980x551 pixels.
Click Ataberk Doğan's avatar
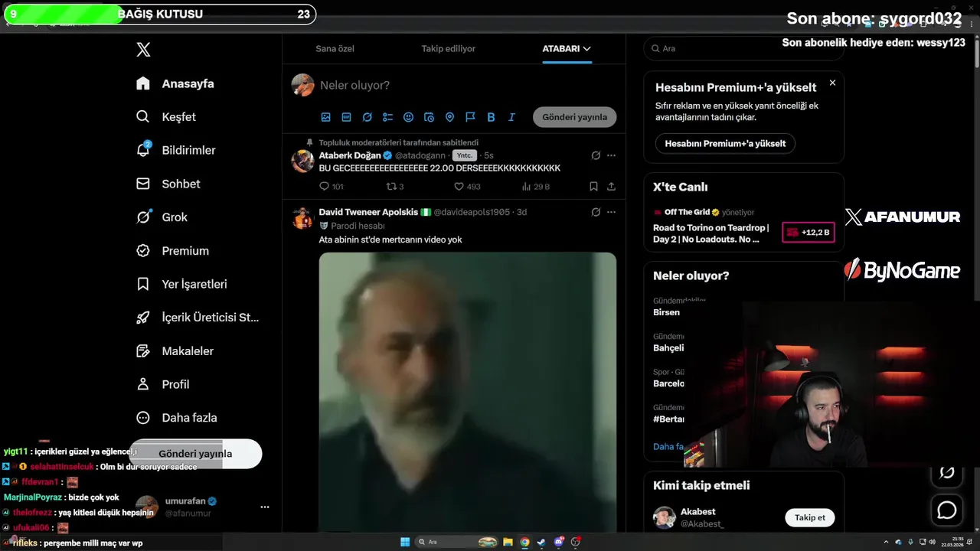pyautogui.click(x=303, y=161)
